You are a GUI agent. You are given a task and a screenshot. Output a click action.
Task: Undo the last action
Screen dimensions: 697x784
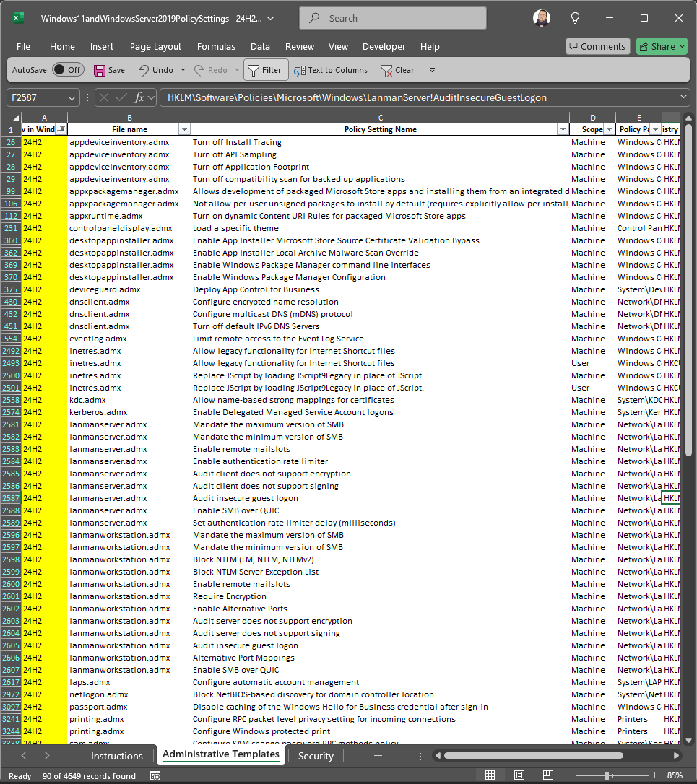155,70
